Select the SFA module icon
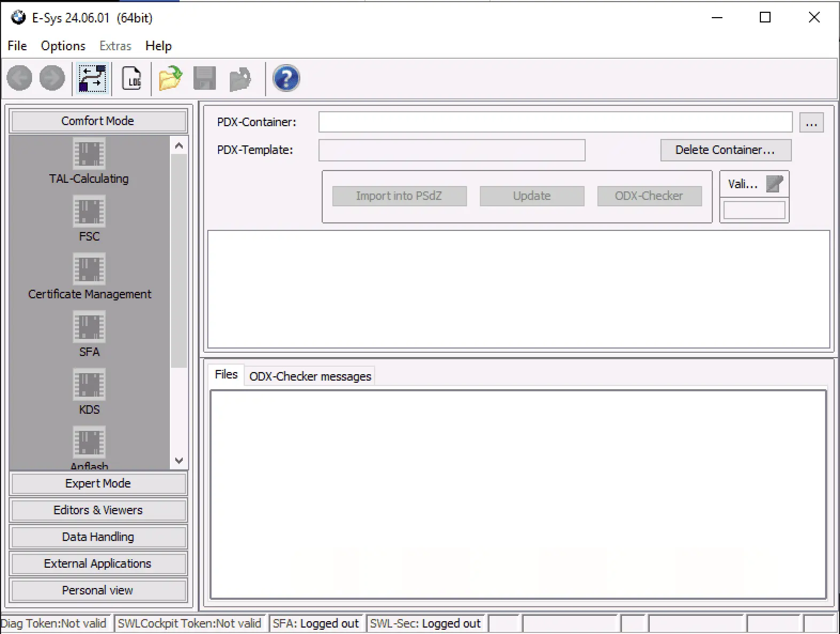Viewport: 840px width, 634px height. pyautogui.click(x=89, y=327)
